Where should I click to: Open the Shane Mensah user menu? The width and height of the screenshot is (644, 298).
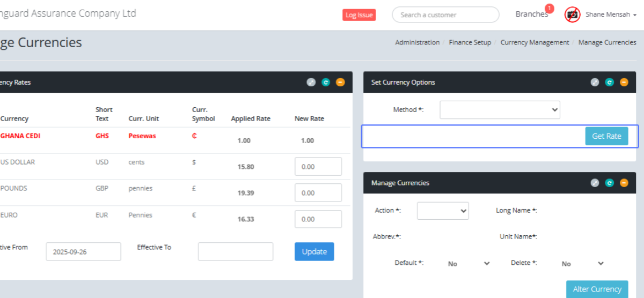click(611, 15)
